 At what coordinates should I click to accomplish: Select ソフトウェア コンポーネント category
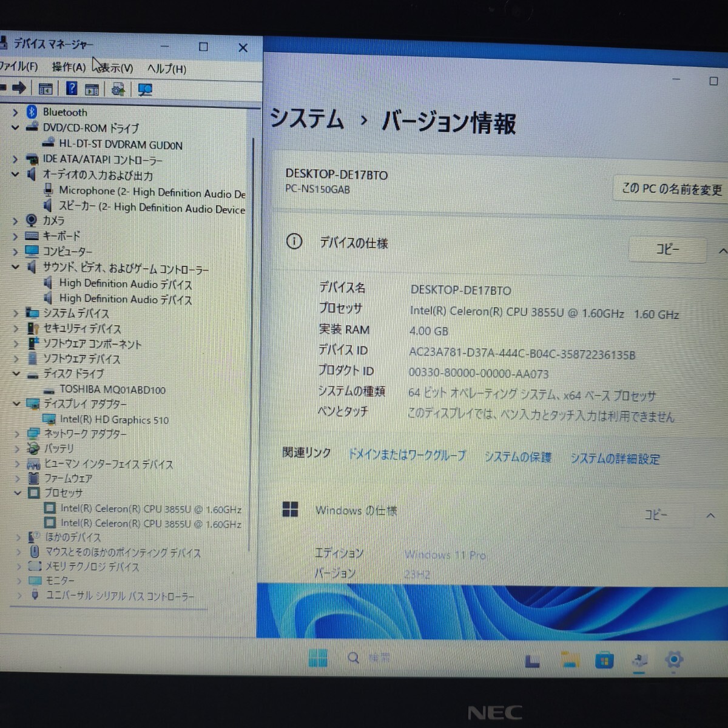[x=92, y=343]
